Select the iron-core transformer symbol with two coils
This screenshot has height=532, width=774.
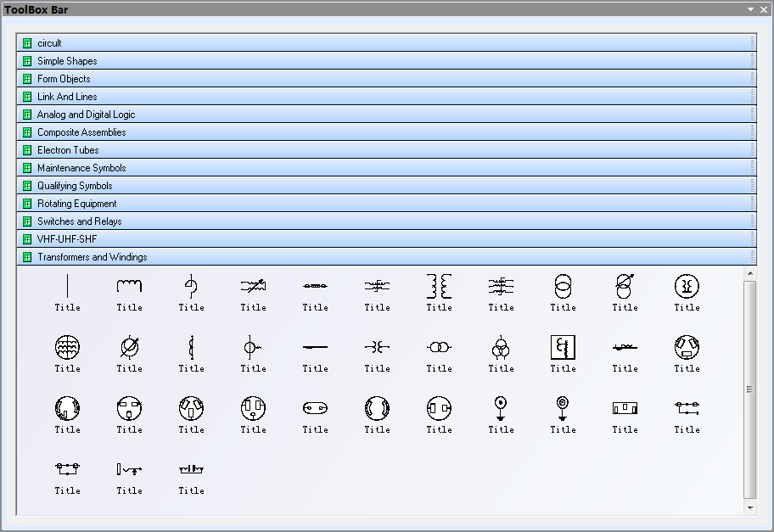click(x=439, y=287)
